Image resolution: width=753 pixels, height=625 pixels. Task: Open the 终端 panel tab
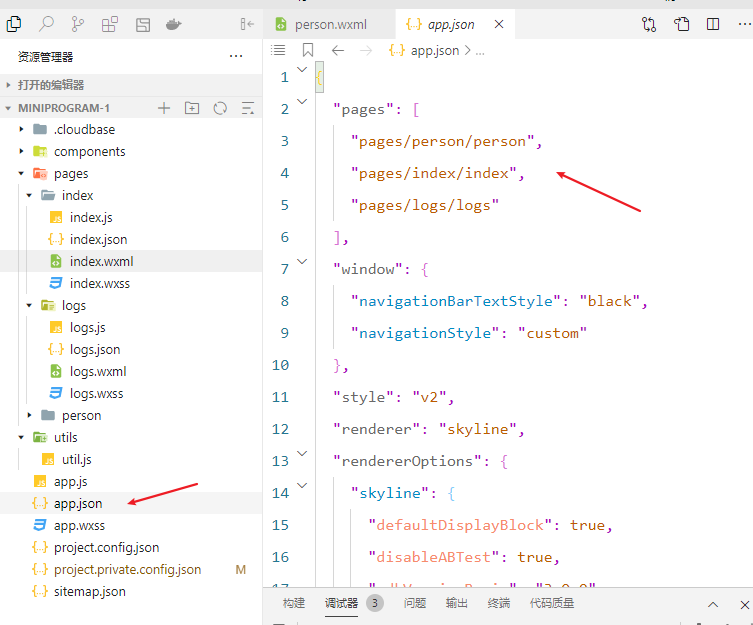pos(498,603)
